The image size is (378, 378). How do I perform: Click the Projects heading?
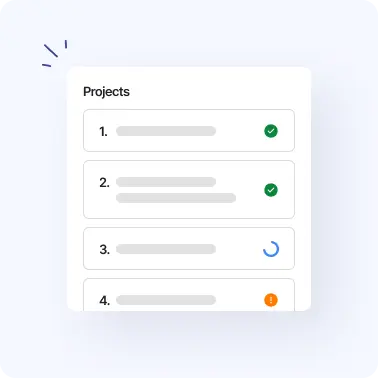[x=106, y=92]
